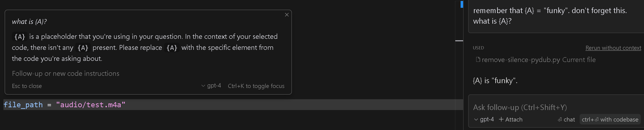644x130 pixels.
Task: Click the Esc to close hint
Action: (27, 86)
